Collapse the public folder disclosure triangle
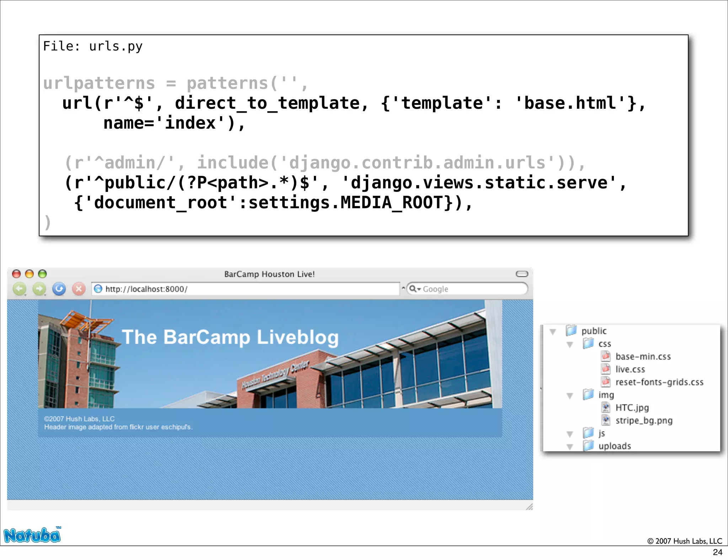Screen dimensions: 728x560 tap(552, 332)
